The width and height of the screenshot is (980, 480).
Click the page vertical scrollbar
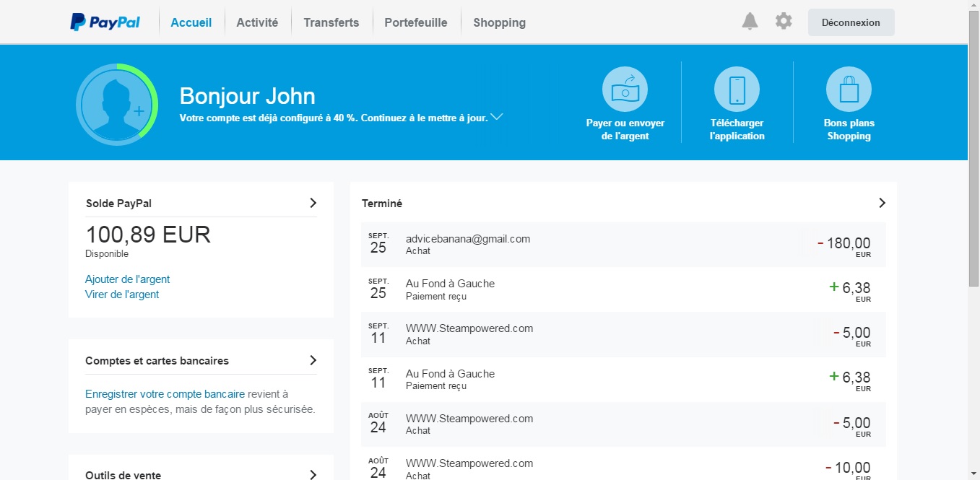974,144
